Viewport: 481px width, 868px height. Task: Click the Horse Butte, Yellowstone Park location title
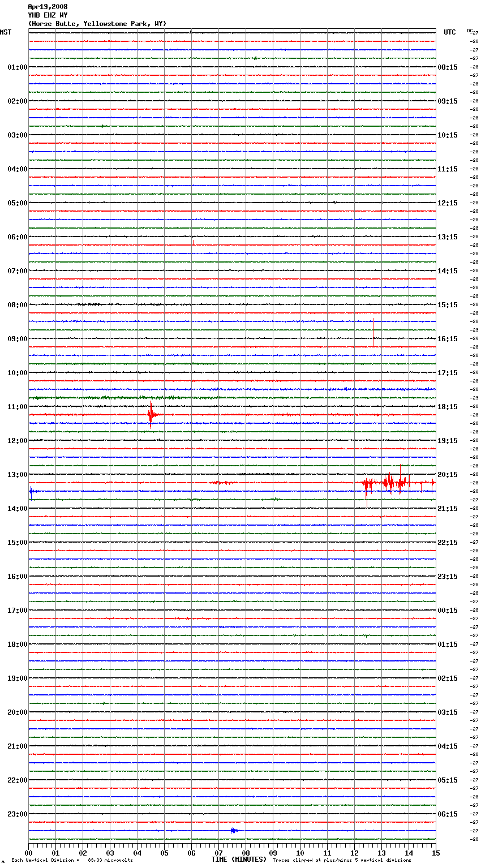97,24
